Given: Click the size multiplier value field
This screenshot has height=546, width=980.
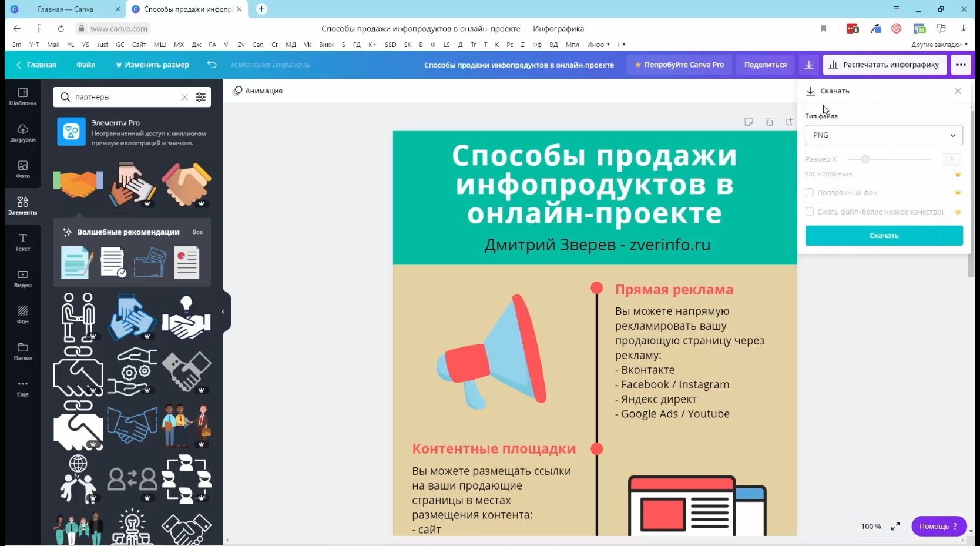Looking at the screenshot, I should click(952, 159).
